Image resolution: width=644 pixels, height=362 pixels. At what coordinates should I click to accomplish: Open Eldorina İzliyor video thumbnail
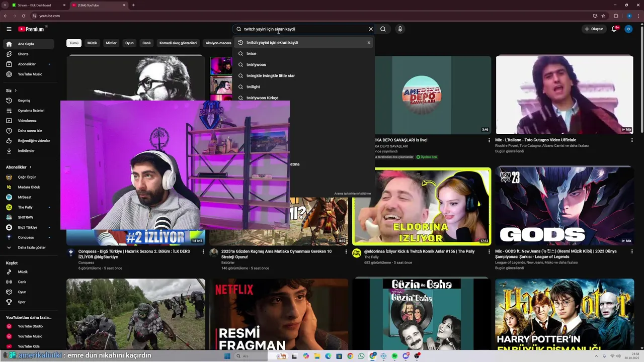coord(422,206)
